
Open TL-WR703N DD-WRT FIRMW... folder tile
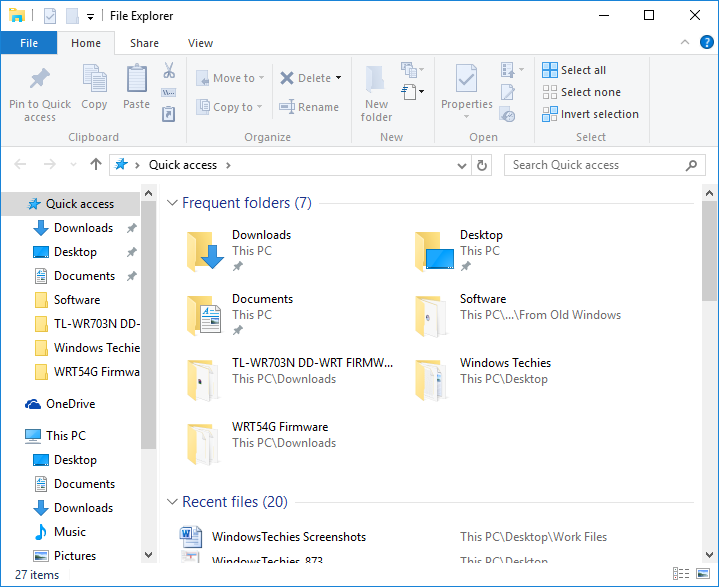290,380
